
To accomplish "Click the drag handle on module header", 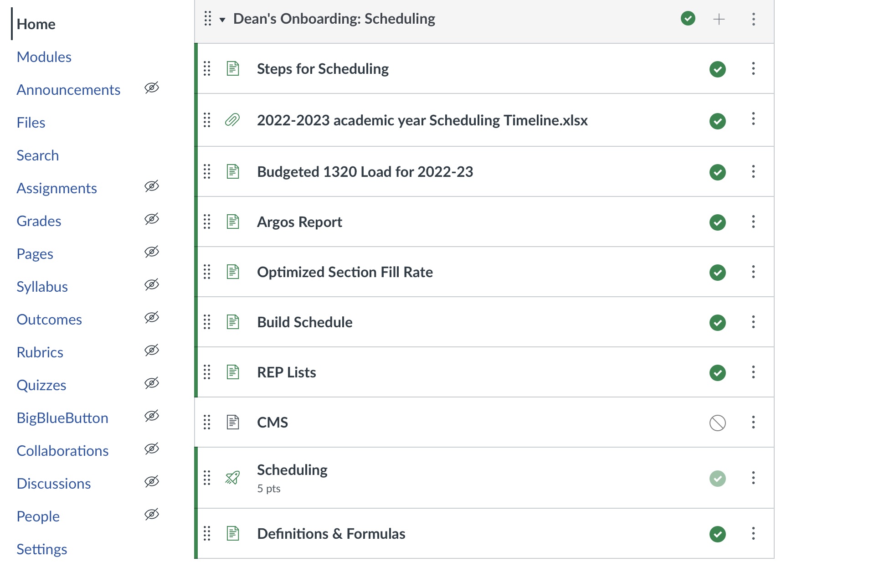I will tap(208, 19).
